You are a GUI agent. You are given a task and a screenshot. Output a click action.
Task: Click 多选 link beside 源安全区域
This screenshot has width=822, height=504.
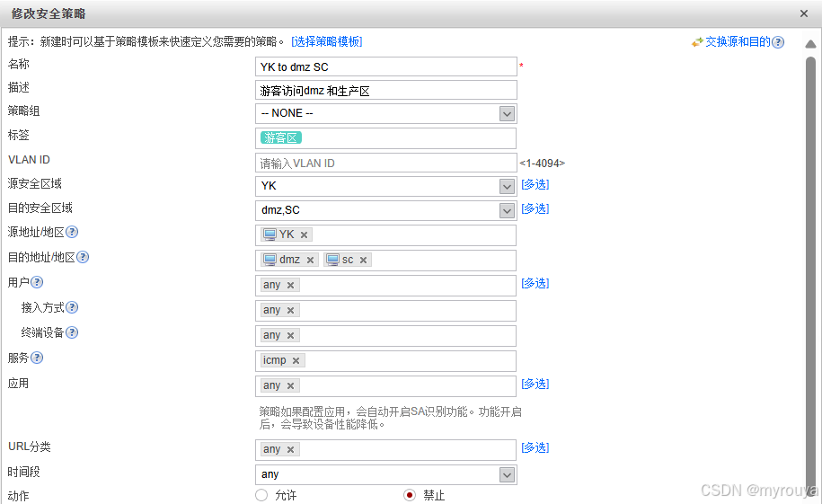[x=535, y=184]
